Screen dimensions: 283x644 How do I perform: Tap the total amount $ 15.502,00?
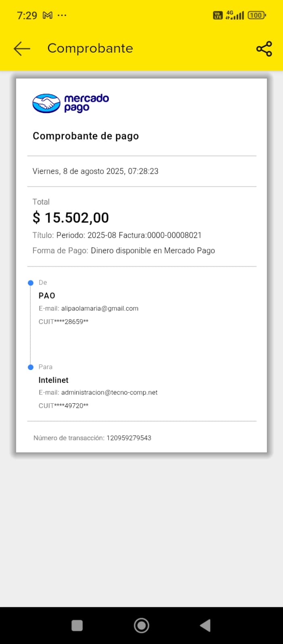71,218
